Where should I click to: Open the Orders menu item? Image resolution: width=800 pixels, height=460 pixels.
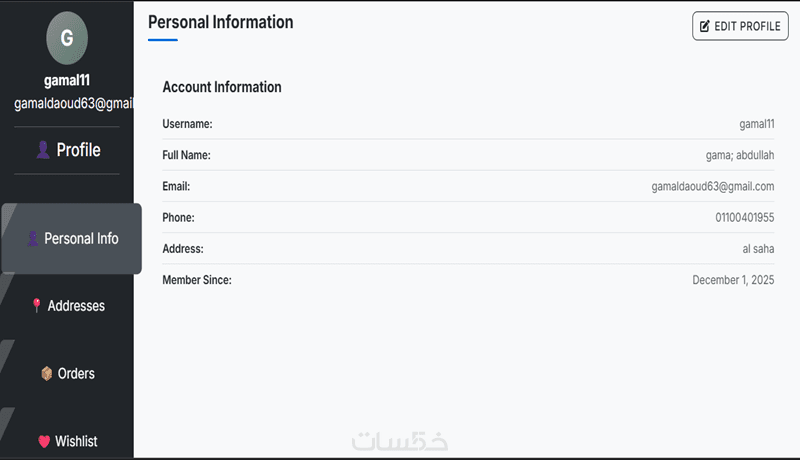click(76, 374)
